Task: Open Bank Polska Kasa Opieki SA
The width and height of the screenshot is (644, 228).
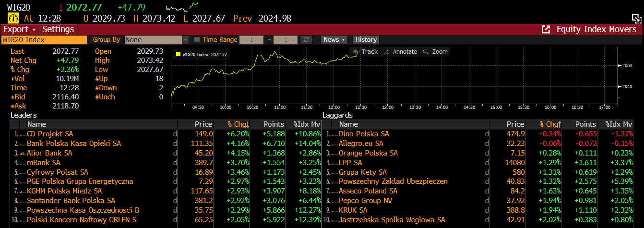Action: pyautogui.click(x=74, y=144)
